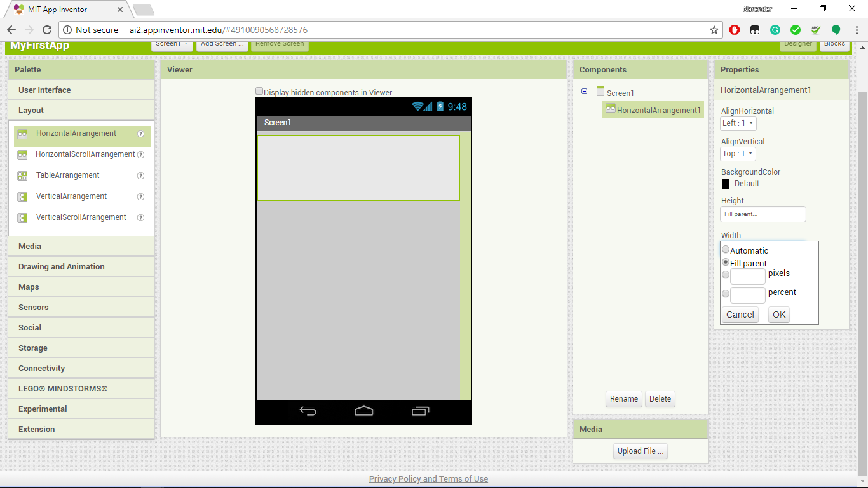Open help for HorizontalScrollArrangement
The width and height of the screenshot is (868, 488).
(x=141, y=154)
